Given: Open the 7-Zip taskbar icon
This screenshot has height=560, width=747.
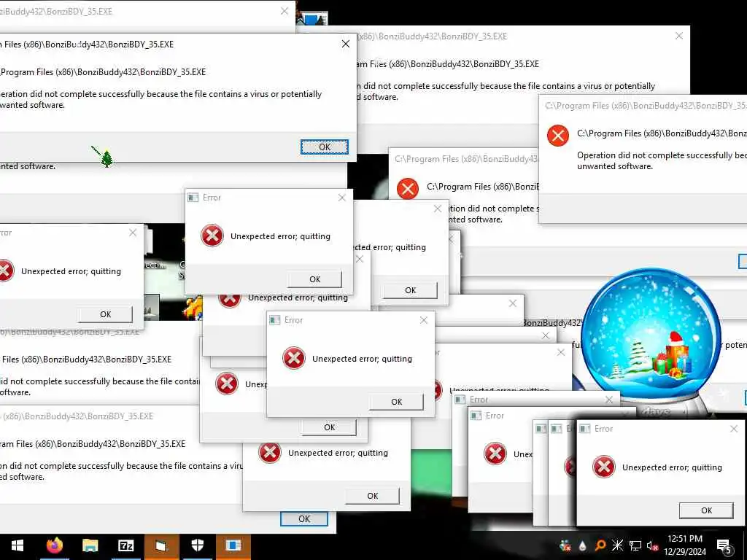Looking at the screenshot, I should pyautogui.click(x=125, y=545).
